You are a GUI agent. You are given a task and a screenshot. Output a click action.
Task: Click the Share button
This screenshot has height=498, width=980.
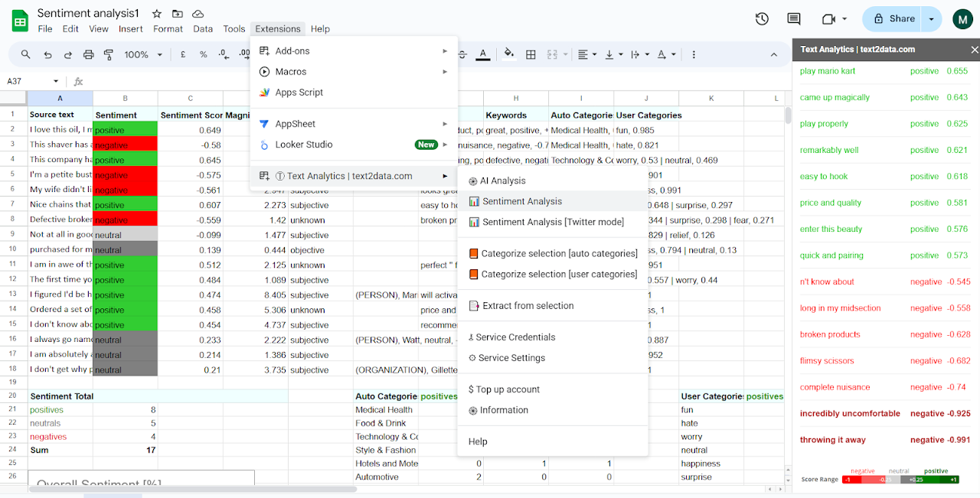[893, 19]
